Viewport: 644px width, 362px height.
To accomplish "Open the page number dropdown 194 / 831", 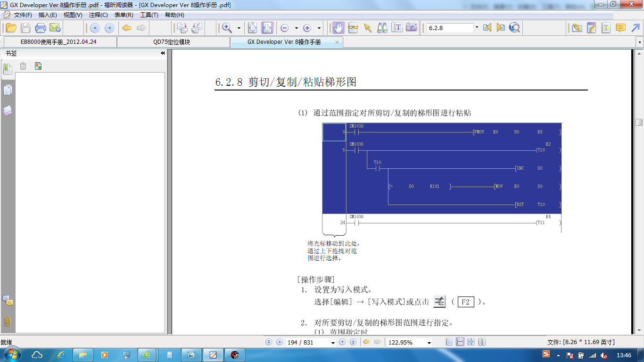I will pos(332,343).
